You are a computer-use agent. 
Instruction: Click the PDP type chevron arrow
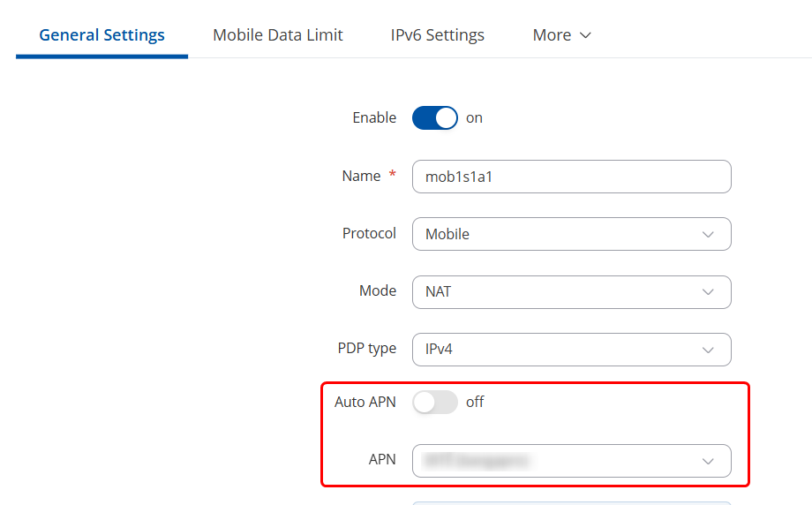click(708, 350)
